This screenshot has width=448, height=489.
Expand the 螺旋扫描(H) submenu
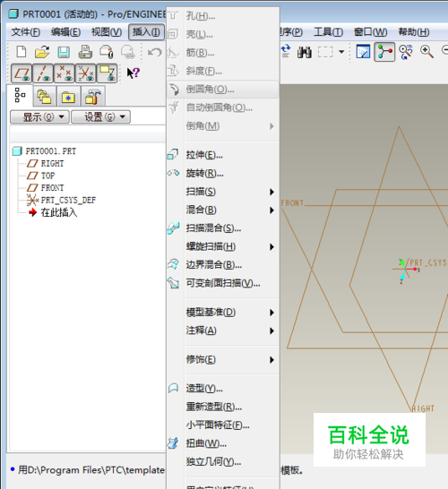pos(223,246)
